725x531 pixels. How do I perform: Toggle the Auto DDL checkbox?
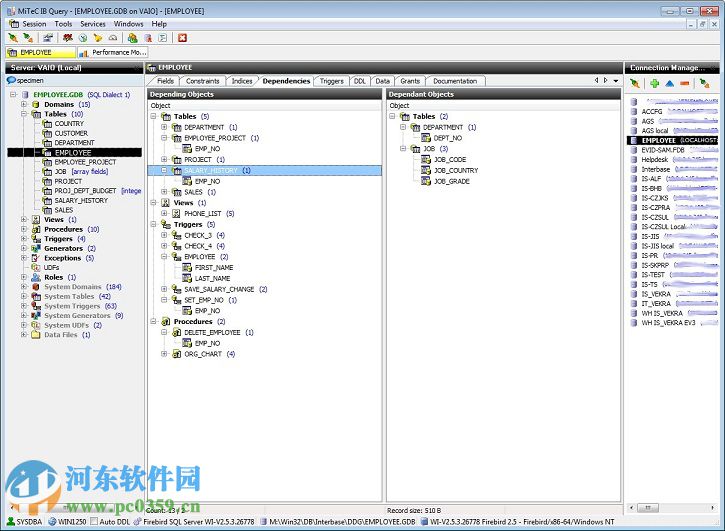pos(94,521)
